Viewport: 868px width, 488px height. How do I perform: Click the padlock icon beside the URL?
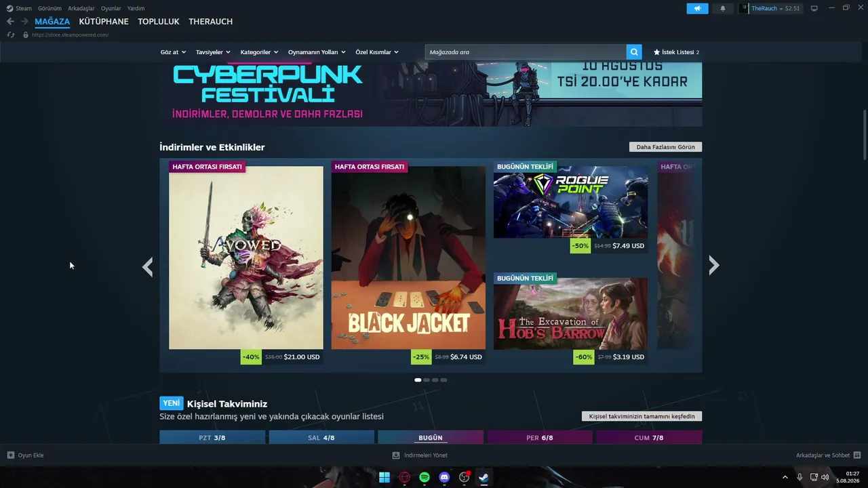coord(26,35)
